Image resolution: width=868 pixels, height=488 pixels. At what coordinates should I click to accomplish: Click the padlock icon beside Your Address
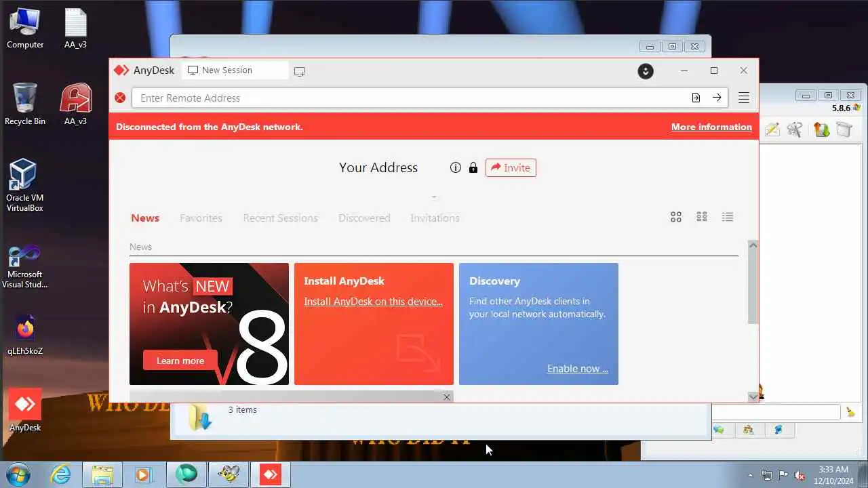click(x=473, y=167)
